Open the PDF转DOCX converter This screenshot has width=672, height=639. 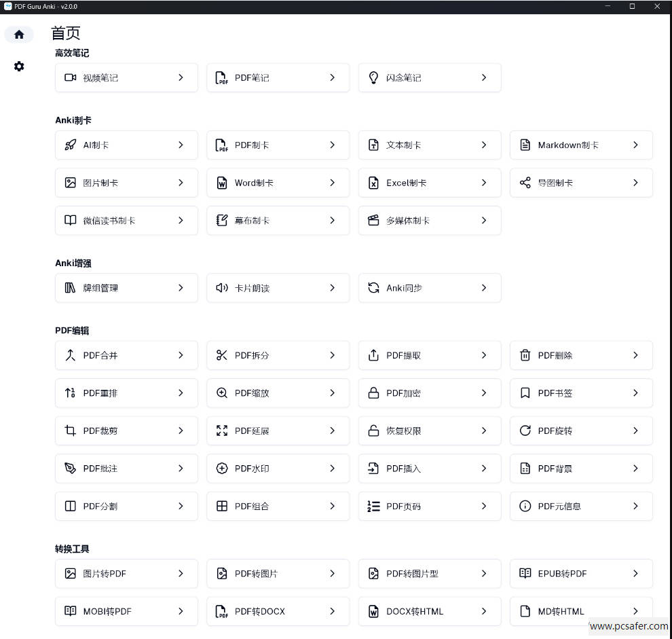(x=278, y=611)
